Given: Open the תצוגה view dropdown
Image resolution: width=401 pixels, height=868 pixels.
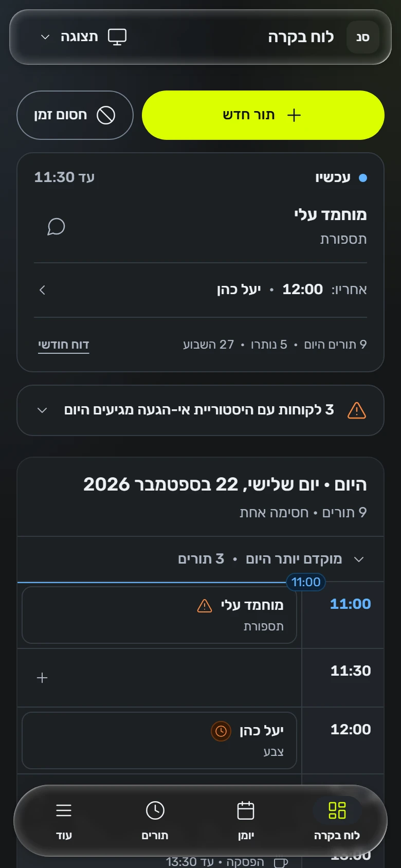Looking at the screenshot, I should [x=83, y=37].
